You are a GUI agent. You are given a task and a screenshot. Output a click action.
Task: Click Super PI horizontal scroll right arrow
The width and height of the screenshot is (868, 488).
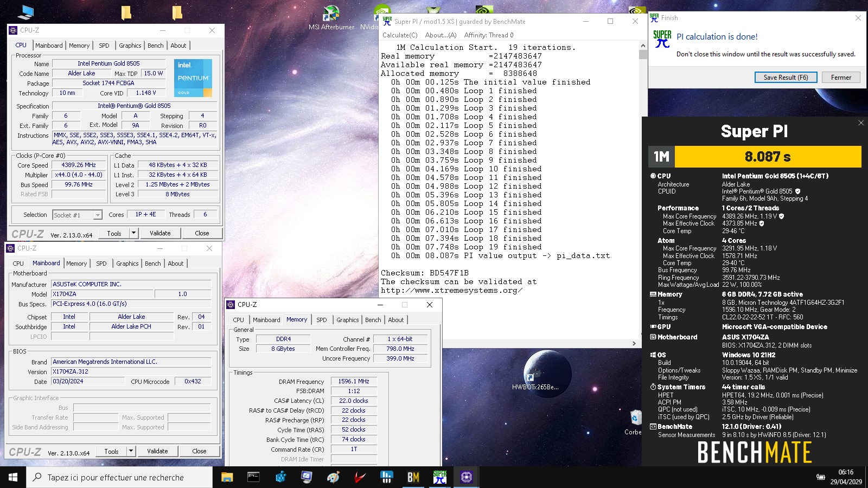coord(634,343)
